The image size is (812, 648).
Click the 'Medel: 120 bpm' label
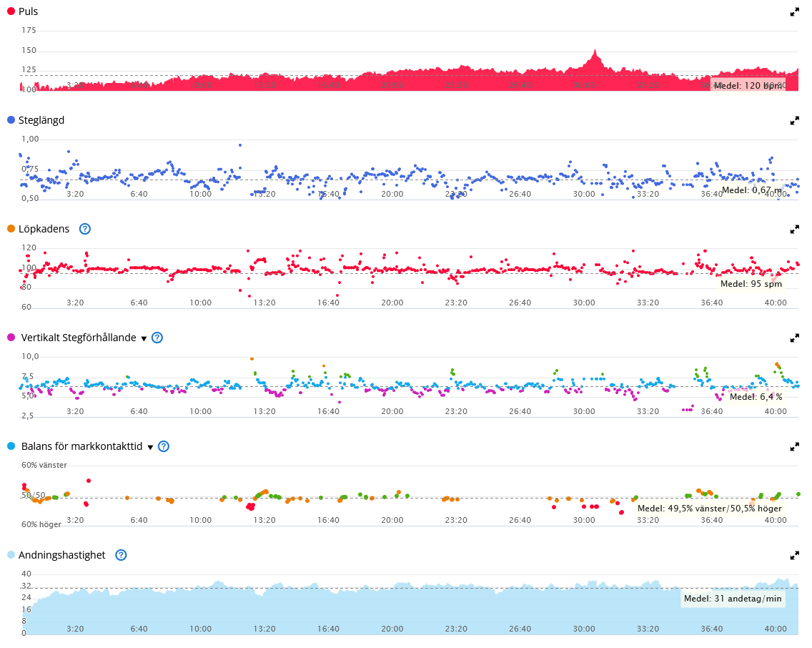pyautogui.click(x=748, y=86)
